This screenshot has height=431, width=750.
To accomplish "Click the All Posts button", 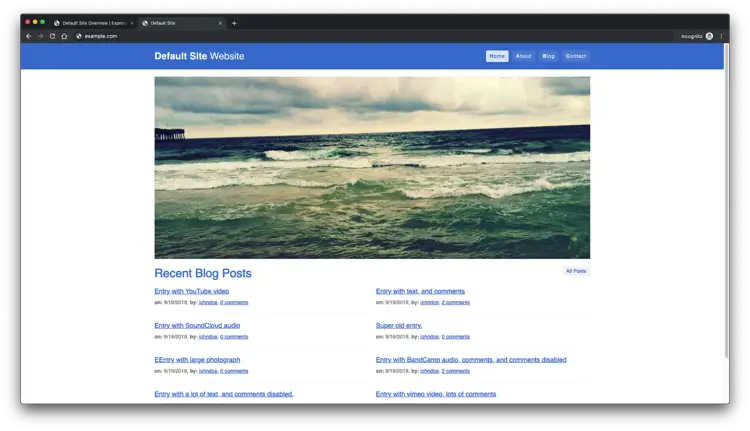I will [576, 271].
